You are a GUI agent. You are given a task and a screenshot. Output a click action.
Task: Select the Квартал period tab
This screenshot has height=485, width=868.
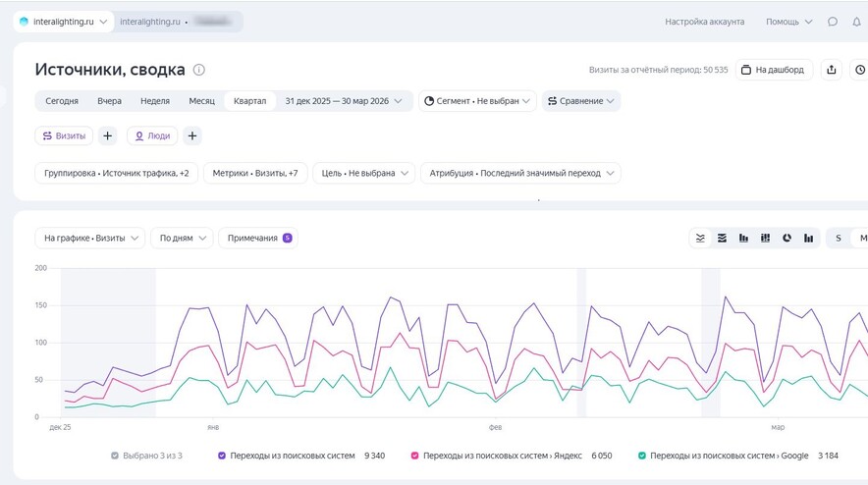(x=249, y=101)
